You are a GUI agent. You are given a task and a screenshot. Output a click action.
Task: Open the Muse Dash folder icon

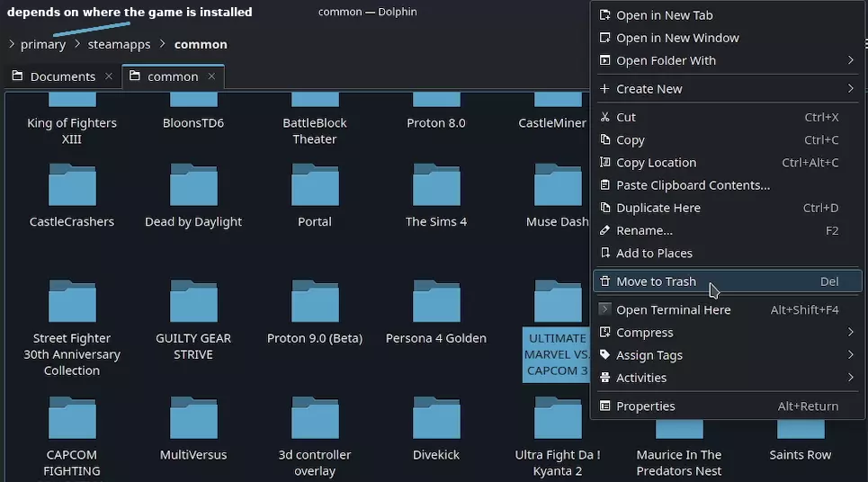coord(558,185)
